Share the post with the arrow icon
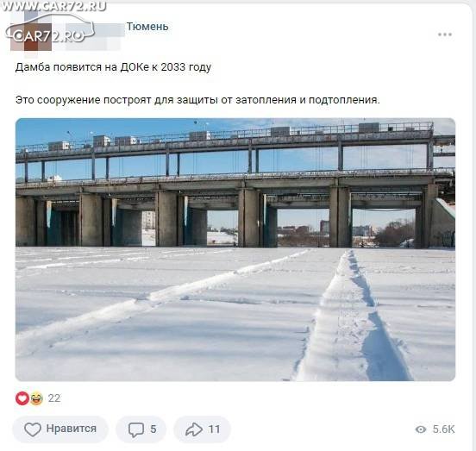Screen dimensions: 476x451 point(194,429)
